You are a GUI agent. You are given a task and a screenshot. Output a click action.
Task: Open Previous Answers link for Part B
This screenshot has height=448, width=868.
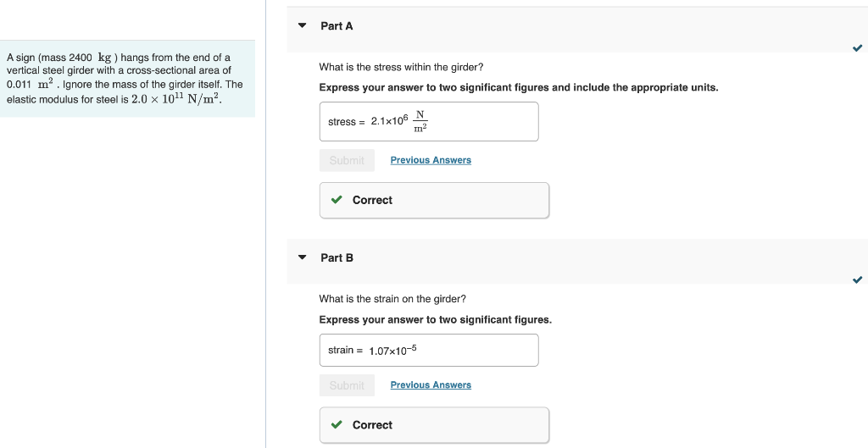click(431, 385)
